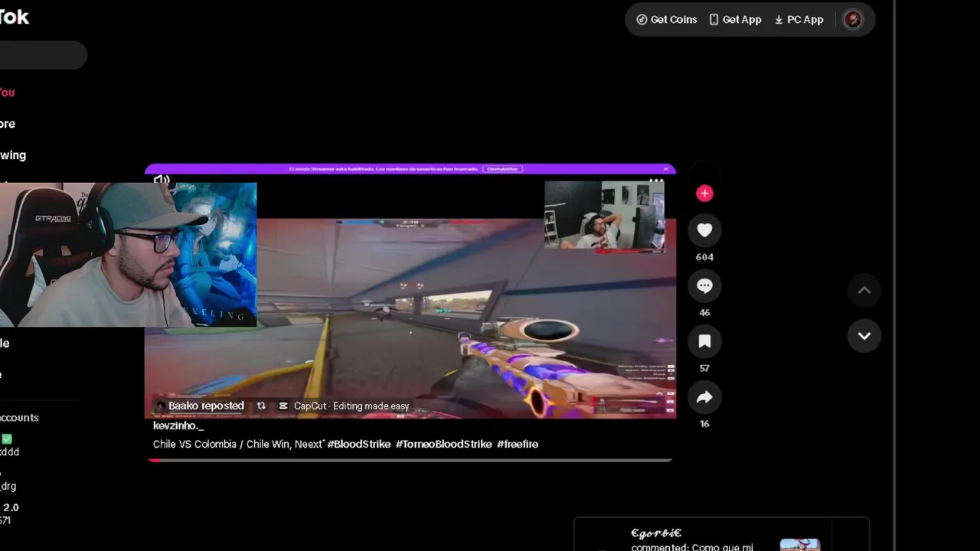Share the video with the arrow icon
The height and width of the screenshot is (551, 980).
[x=704, y=396]
